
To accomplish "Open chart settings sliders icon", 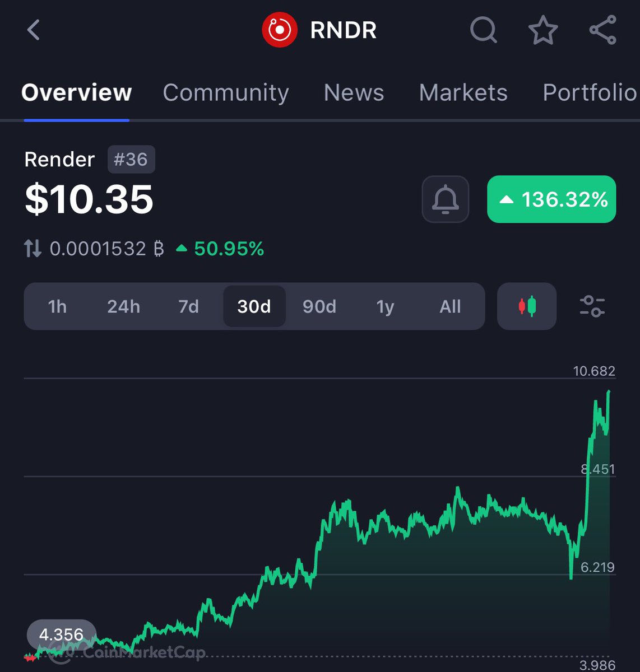I will [592, 306].
